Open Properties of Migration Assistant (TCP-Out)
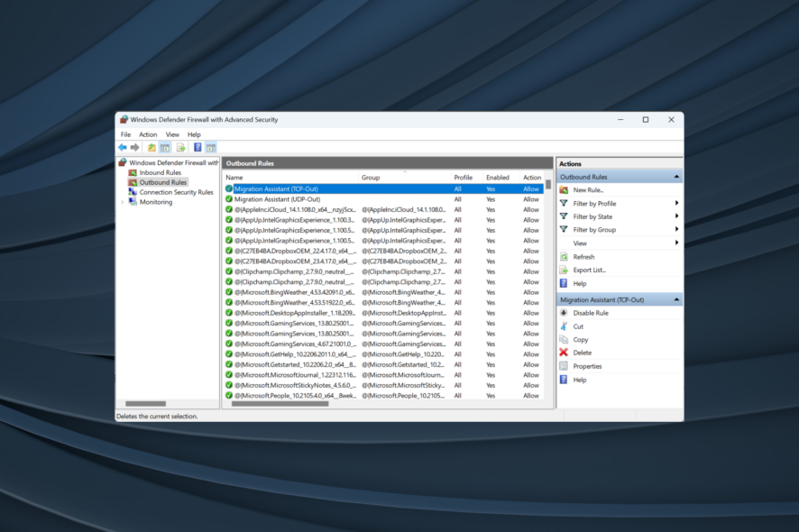Image resolution: width=799 pixels, height=532 pixels. tap(587, 366)
